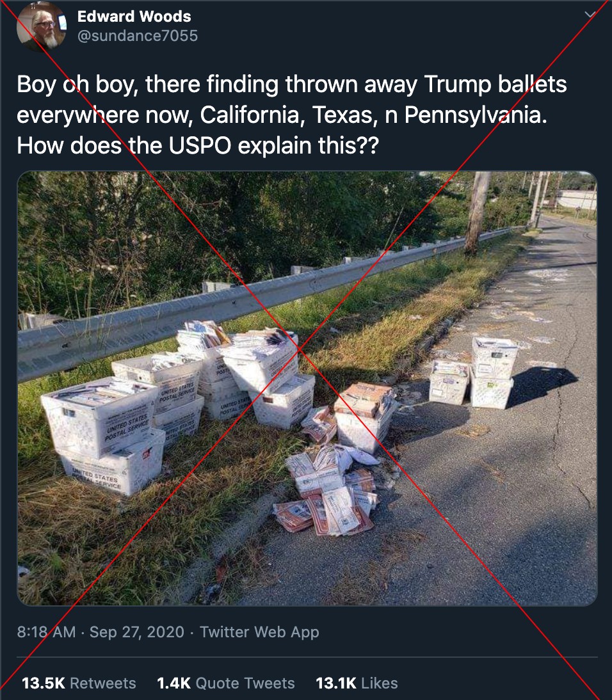Select the tweet text mentioning USPO
This screenshot has width=612, height=700.
[x=292, y=115]
